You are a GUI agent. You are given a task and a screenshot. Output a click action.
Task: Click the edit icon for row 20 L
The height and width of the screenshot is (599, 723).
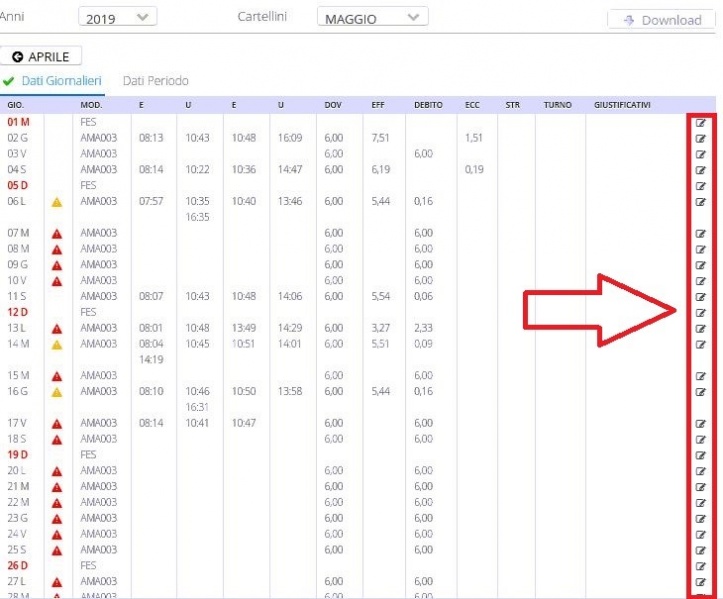(700, 471)
